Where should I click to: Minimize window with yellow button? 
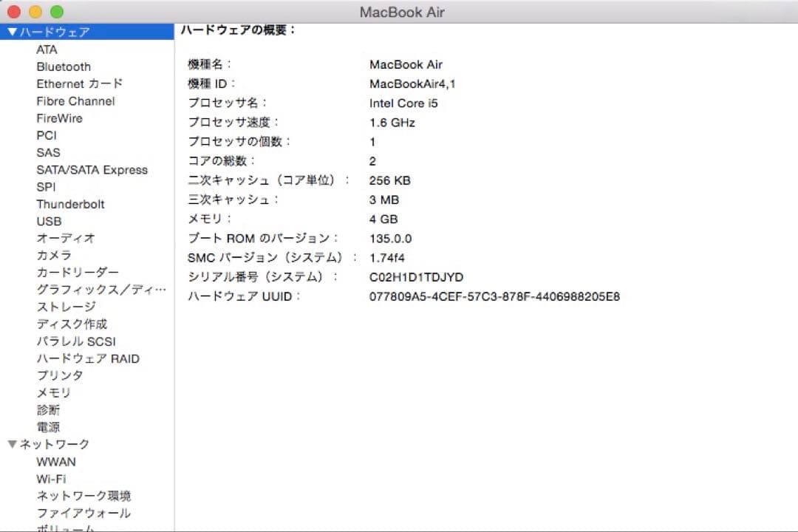(x=35, y=12)
